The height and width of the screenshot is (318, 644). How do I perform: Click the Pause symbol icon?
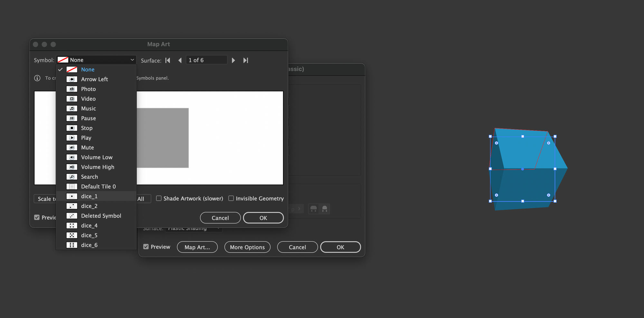pos(72,118)
